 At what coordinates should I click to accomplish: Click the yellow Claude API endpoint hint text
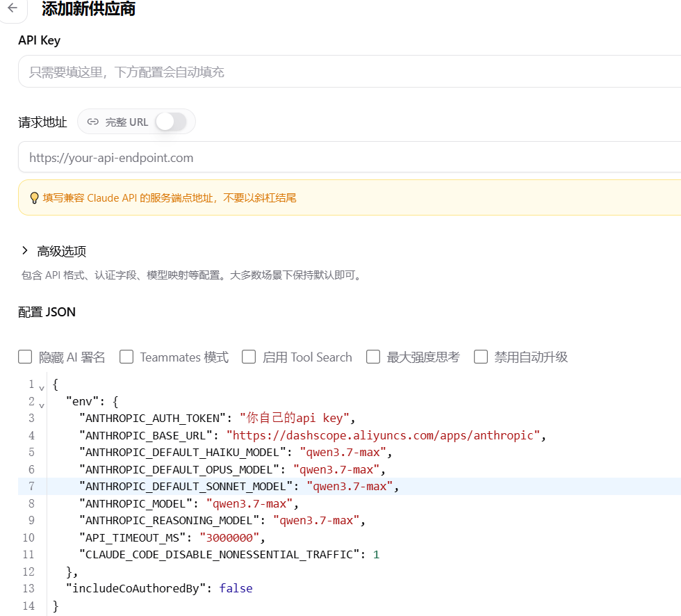(x=170, y=198)
